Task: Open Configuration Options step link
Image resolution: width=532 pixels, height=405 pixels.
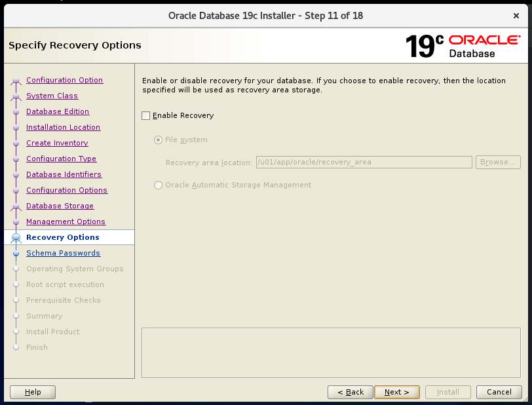Action: [x=67, y=190]
